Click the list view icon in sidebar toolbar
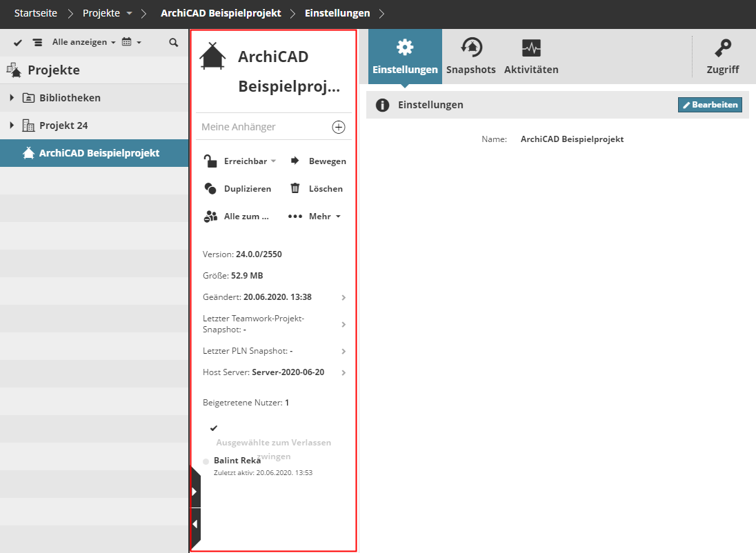Viewport: 756px width, 553px height. coord(37,43)
